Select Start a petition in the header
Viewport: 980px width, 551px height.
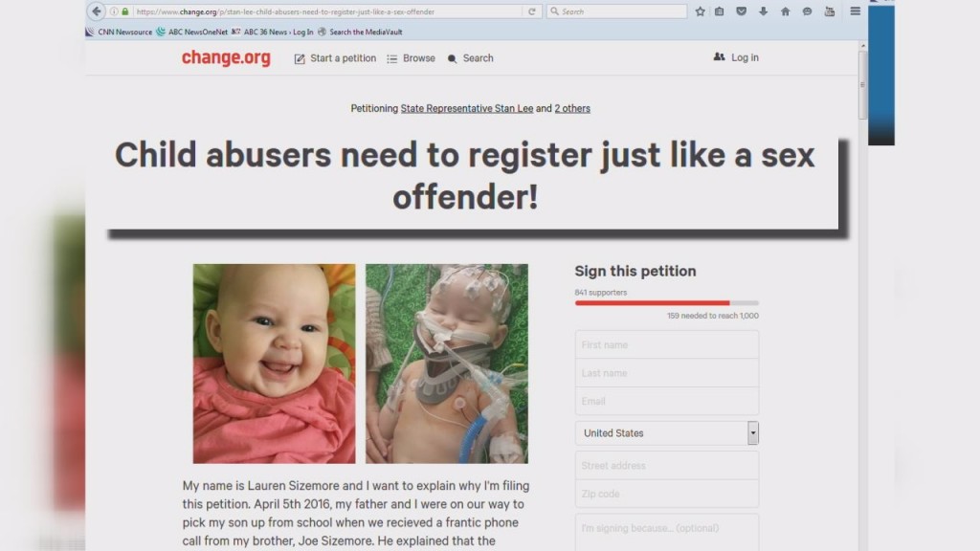pyautogui.click(x=335, y=58)
